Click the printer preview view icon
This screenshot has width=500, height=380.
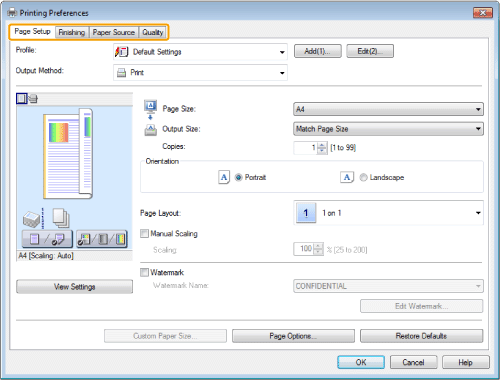(33, 99)
